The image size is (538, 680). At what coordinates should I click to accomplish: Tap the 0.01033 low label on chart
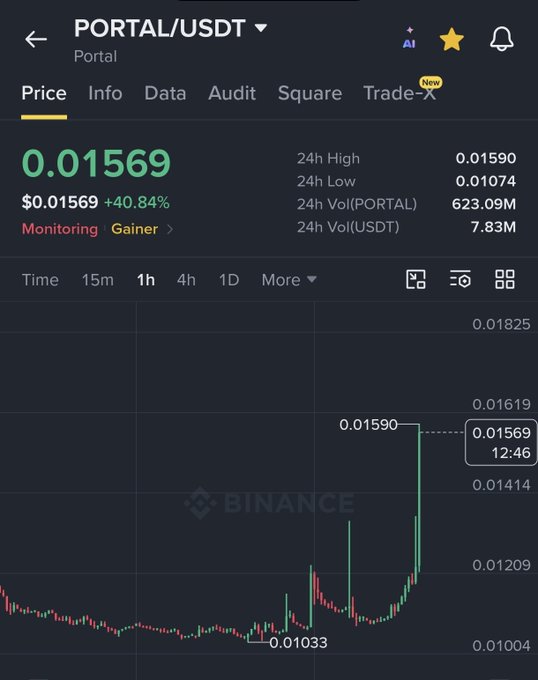[298, 642]
